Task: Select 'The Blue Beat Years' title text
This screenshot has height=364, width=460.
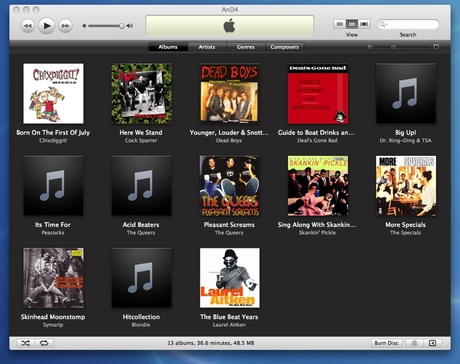Action: click(x=229, y=317)
